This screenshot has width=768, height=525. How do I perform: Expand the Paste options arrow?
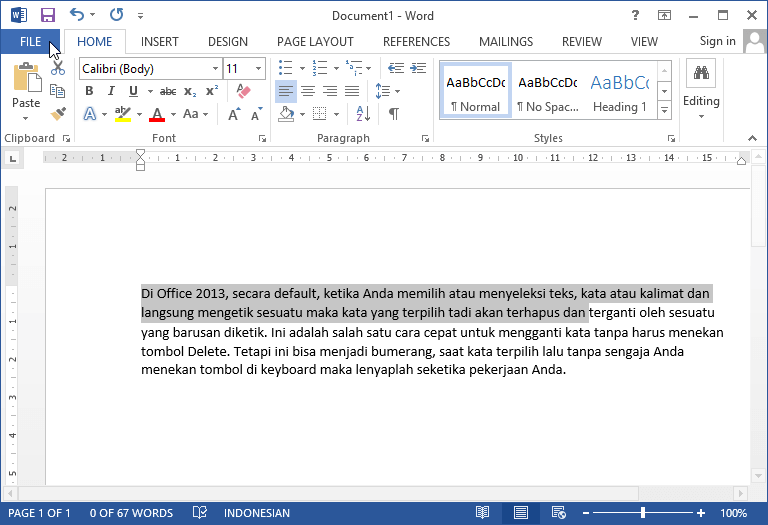coord(25,118)
